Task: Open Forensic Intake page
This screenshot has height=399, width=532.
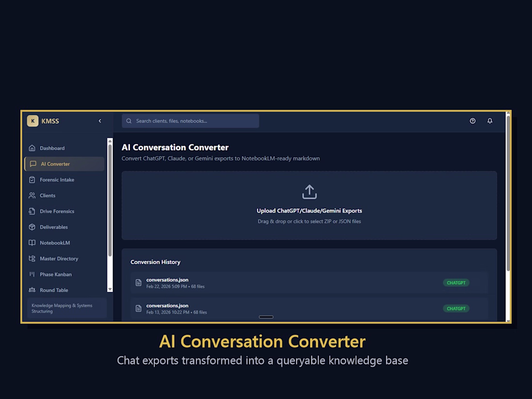Action: [x=64, y=179]
